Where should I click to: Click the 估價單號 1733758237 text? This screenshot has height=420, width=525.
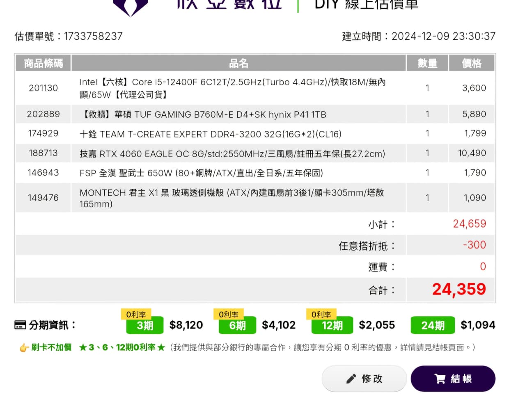coord(69,37)
